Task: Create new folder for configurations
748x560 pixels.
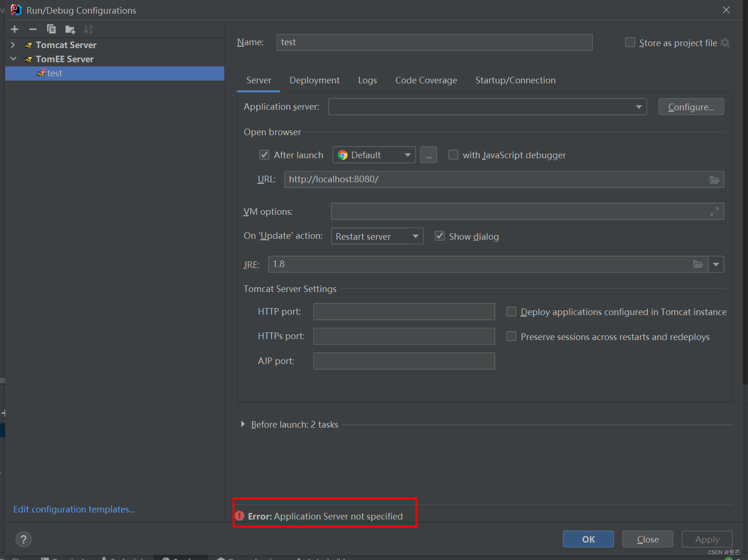Action: point(70,29)
